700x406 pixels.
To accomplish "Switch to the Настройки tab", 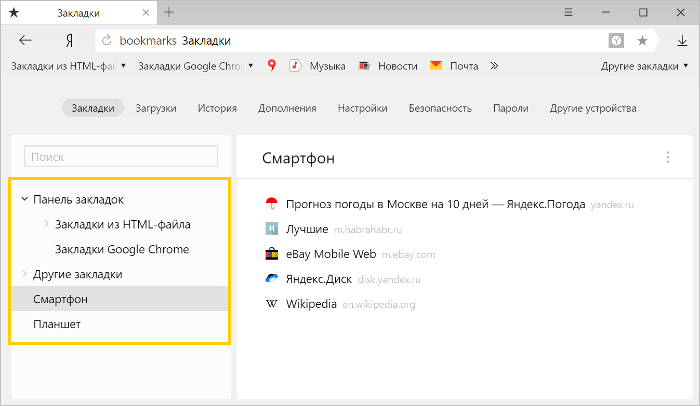I will (362, 108).
